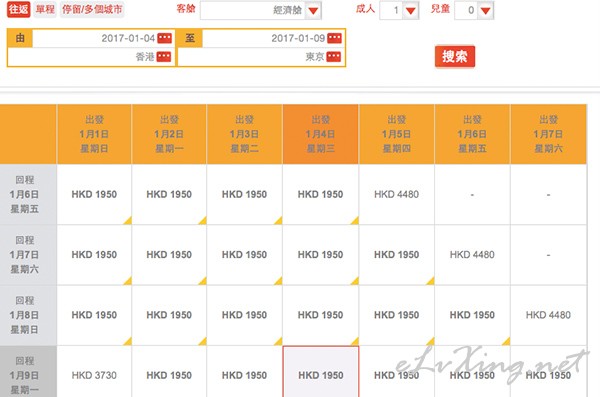This screenshot has height=397, width=600.
Task: Select the 往返 round-trip tab
Action: pyautogui.click(x=18, y=9)
